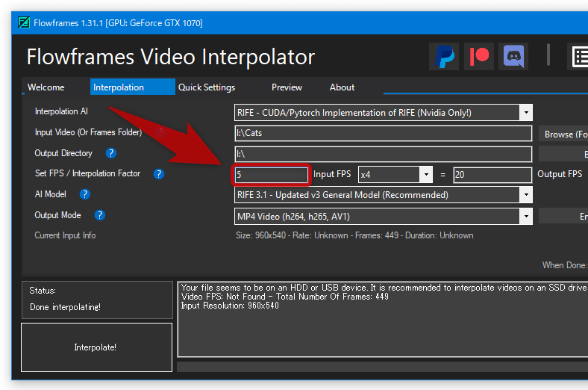Click the 'Interpolation AI' label
Viewport: 588px width, 390px height.
point(61,111)
